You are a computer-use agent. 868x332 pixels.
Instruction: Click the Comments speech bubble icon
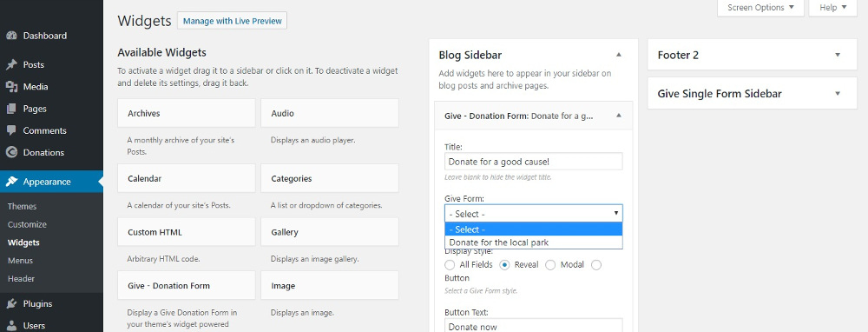coord(11,131)
